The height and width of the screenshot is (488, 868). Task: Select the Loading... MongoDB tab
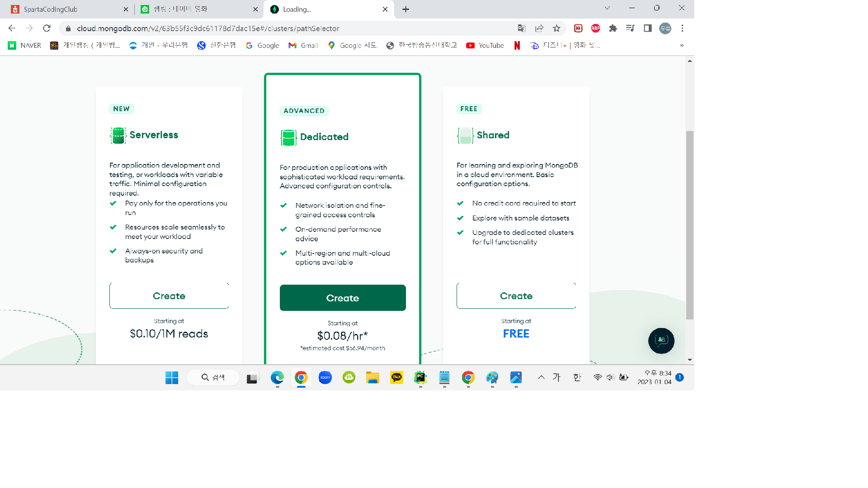point(329,9)
